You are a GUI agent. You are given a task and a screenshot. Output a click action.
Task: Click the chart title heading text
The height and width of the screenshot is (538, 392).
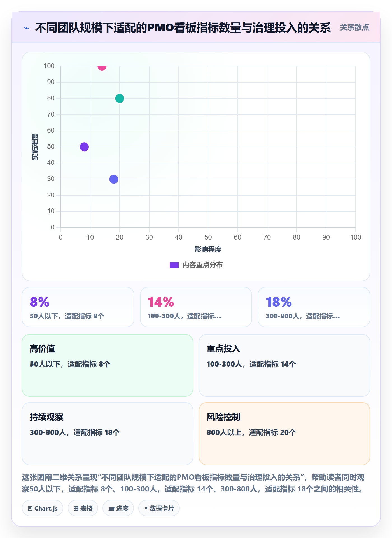click(x=183, y=28)
